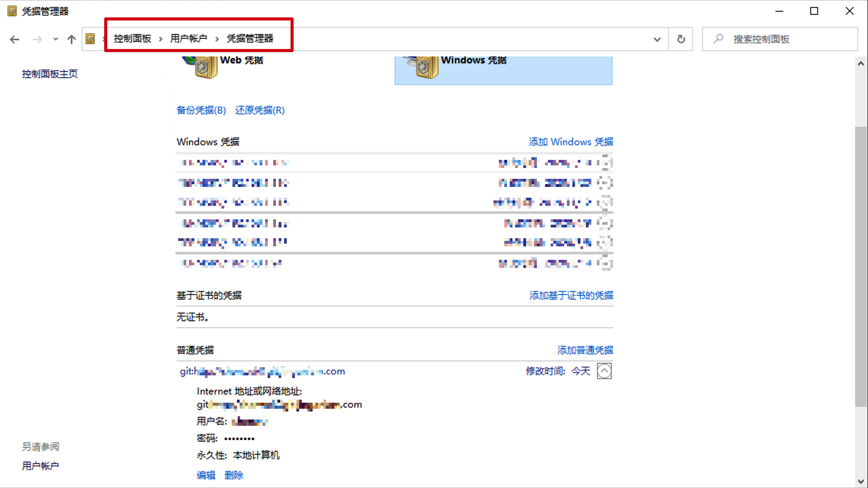
Task: Open address bar history dropdown
Action: pyautogui.click(x=657, y=39)
